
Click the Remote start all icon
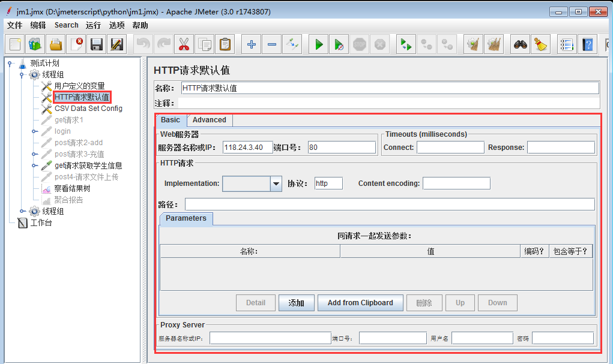(406, 44)
